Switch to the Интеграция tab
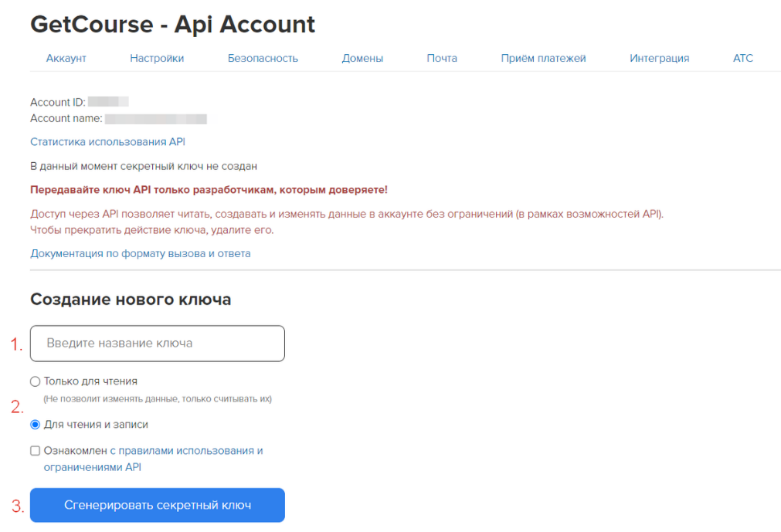This screenshot has width=781, height=532. tap(659, 58)
